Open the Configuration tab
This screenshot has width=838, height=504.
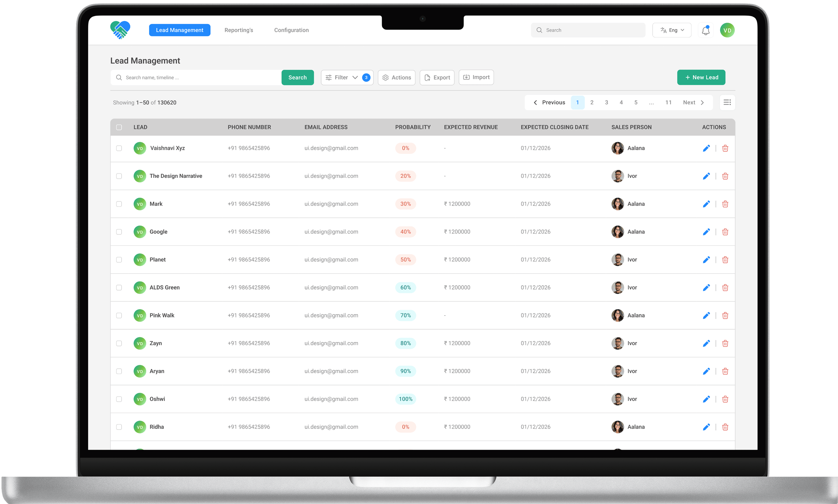291,30
